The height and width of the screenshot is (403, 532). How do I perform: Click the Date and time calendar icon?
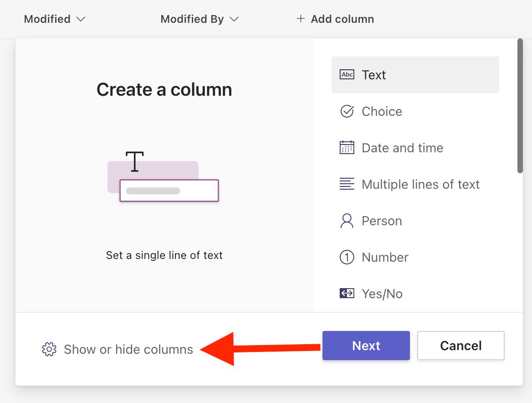click(347, 148)
